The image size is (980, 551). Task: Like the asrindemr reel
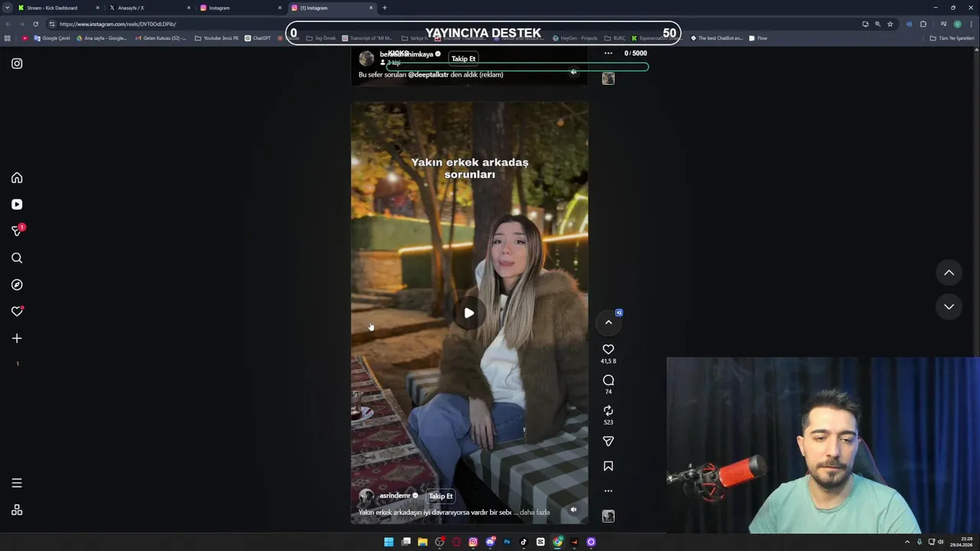(608, 350)
